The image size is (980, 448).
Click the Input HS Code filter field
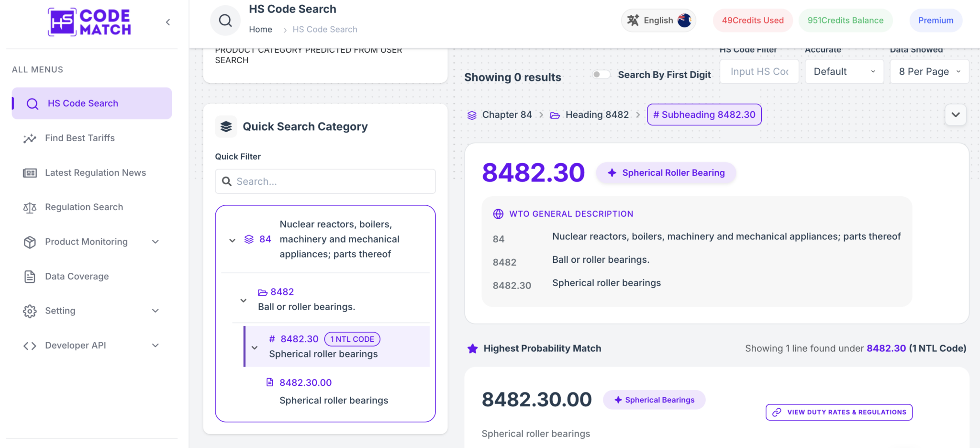[x=759, y=72]
